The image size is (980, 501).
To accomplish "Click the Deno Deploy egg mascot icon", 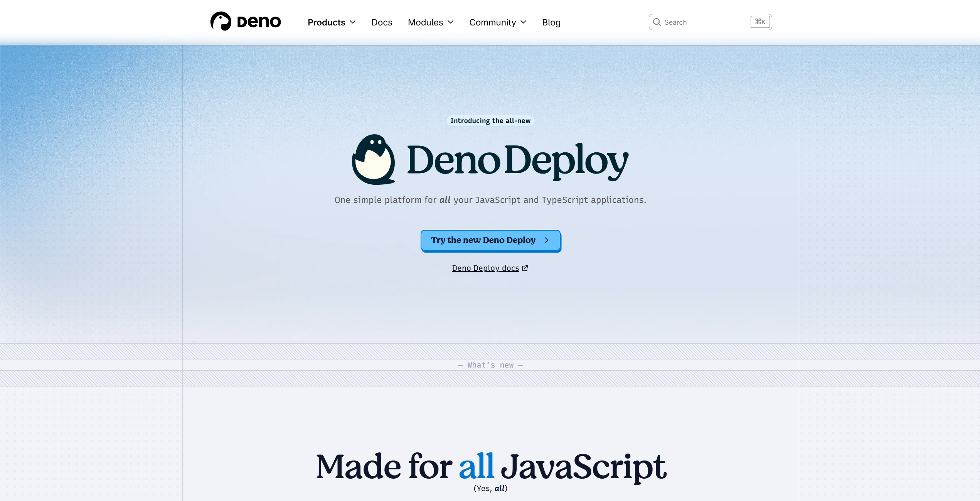I will [x=373, y=159].
